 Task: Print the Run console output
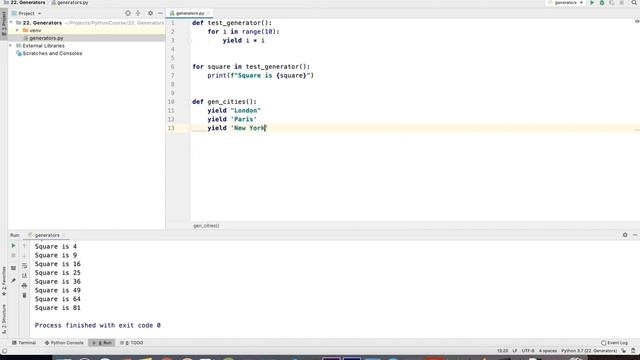pyautogui.click(x=24, y=285)
